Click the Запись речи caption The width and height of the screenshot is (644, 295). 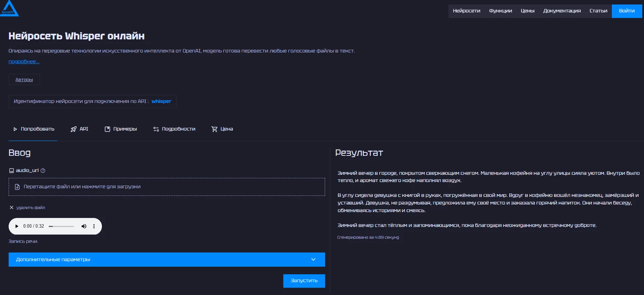23,241
